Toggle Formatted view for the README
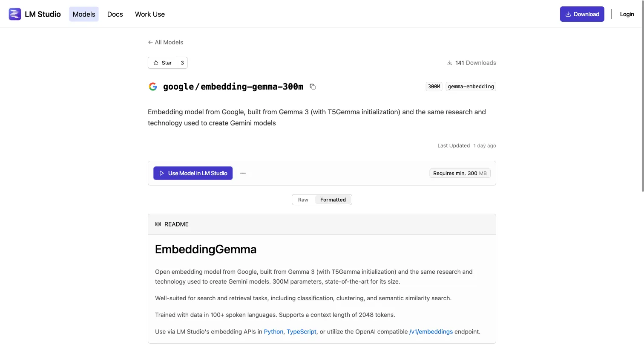Screen dimensions: 644x351 [333, 199]
